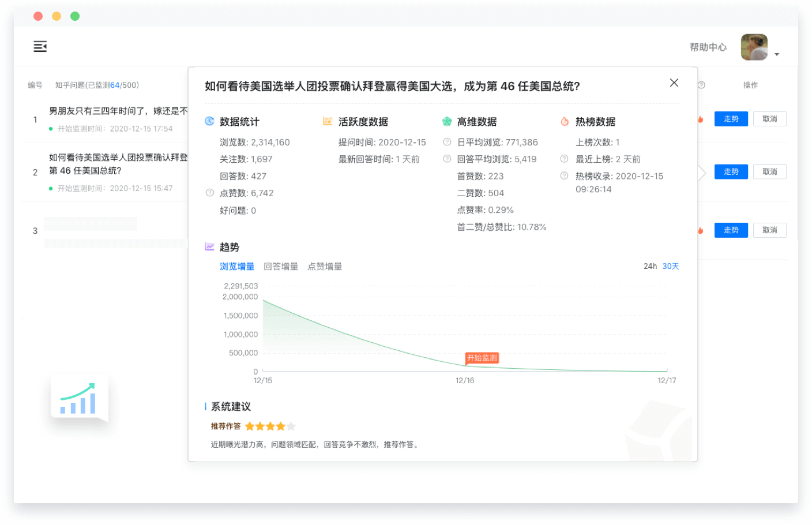
Task: Click the 数据统计 pie-chart icon
Action: pyautogui.click(x=209, y=121)
